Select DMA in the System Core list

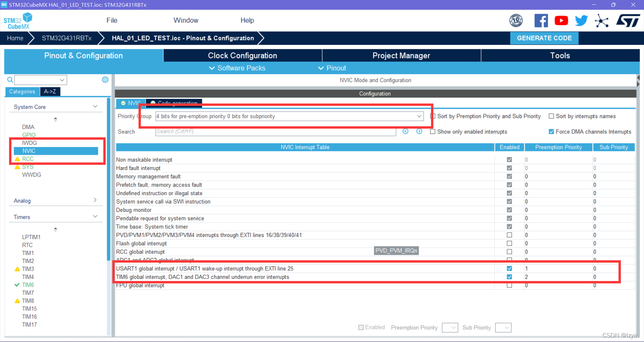pyautogui.click(x=28, y=127)
